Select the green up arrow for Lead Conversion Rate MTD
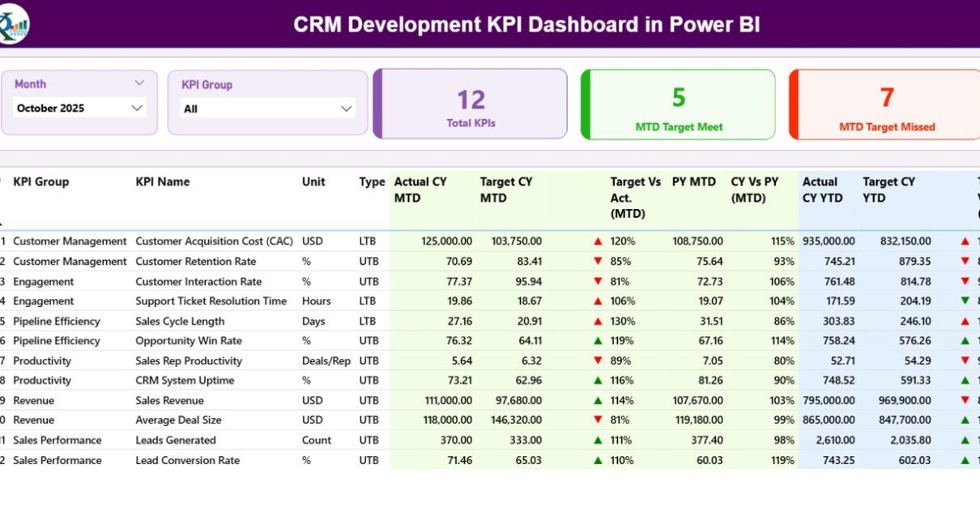Screen dimensions: 980x520 [598, 460]
